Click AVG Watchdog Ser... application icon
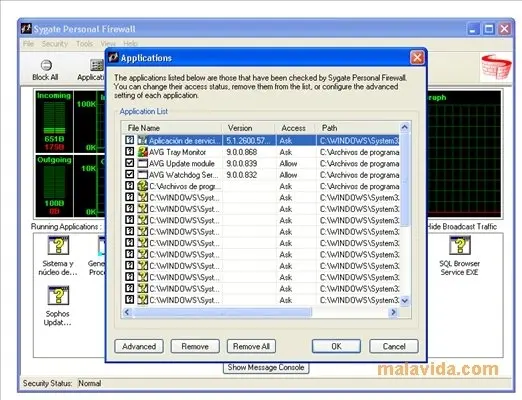This screenshot has height=400, width=522. click(143, 175)
